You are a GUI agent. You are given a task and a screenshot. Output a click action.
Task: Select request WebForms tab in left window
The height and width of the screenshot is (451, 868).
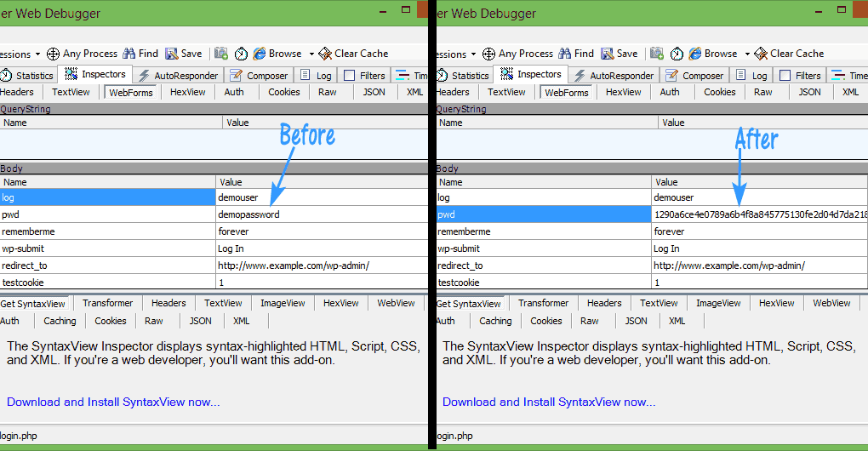(x=131, y=93)
